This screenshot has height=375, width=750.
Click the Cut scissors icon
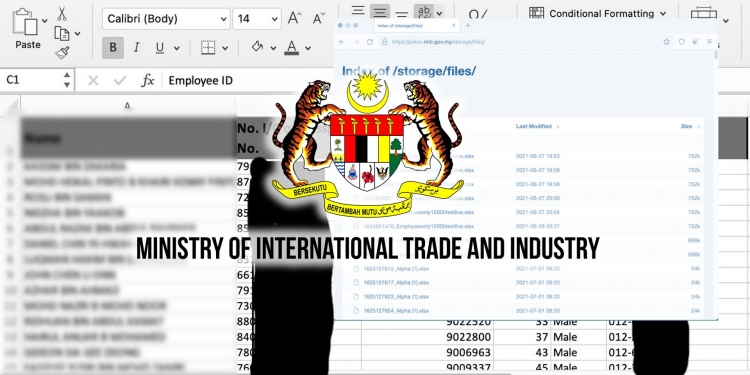click(62, 13)
